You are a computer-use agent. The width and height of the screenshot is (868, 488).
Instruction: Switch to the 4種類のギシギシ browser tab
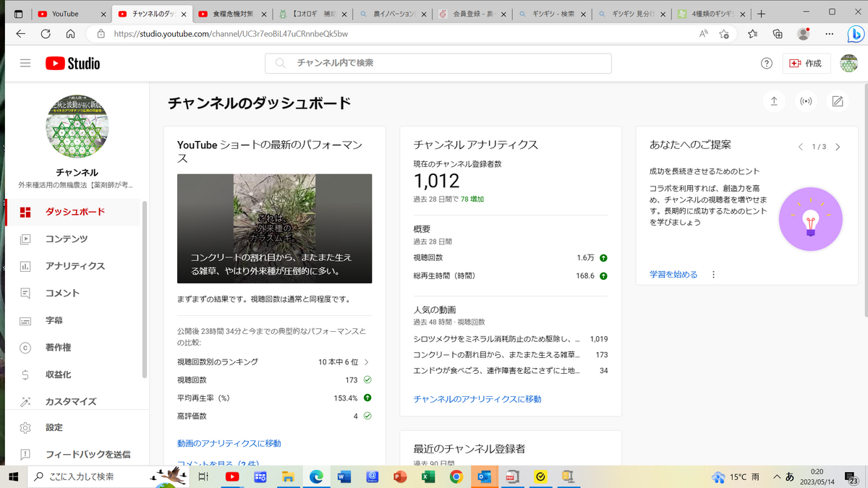712,14
